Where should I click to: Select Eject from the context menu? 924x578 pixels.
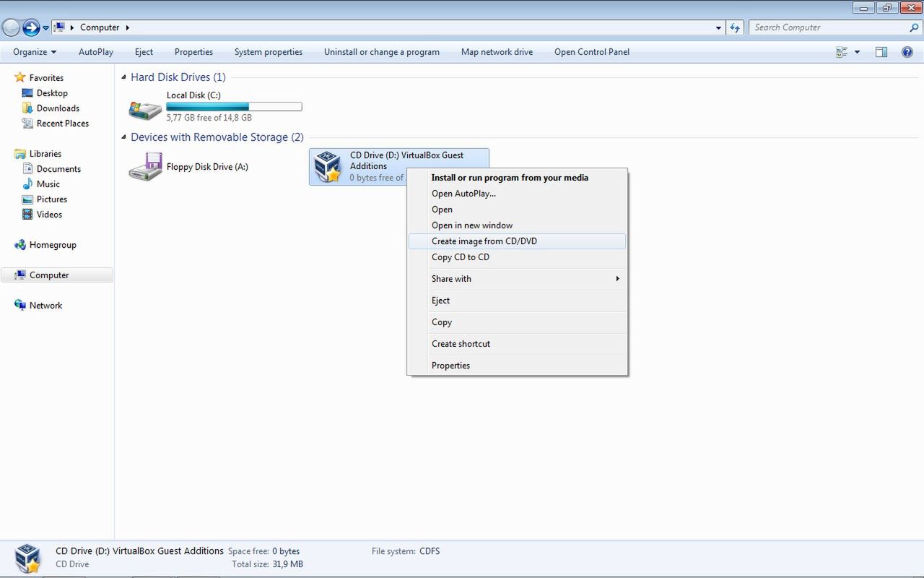point(440,300)
